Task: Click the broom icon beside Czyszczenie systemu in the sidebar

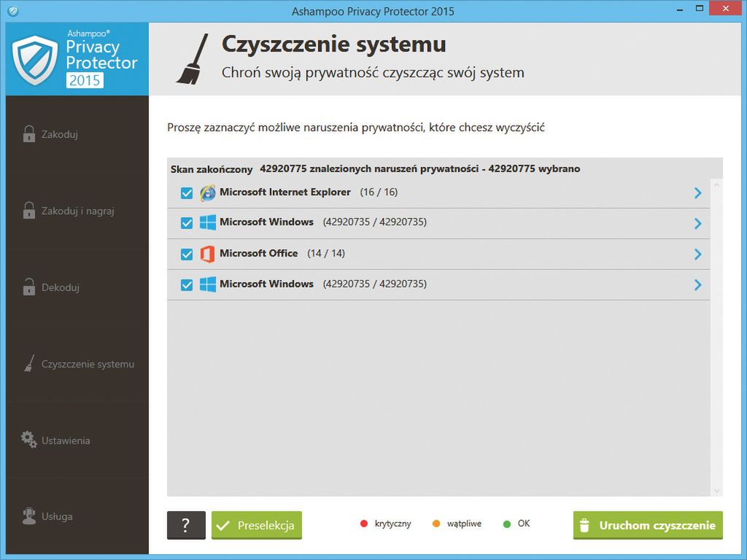Action: coord(29,363)
